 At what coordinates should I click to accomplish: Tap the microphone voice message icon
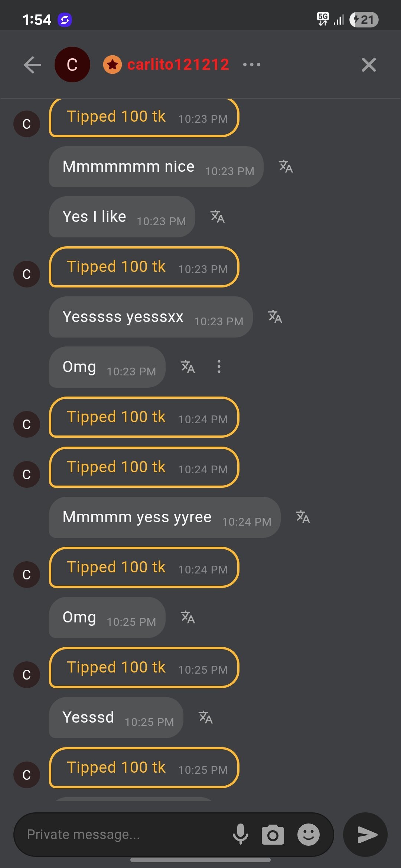(241, 835)
